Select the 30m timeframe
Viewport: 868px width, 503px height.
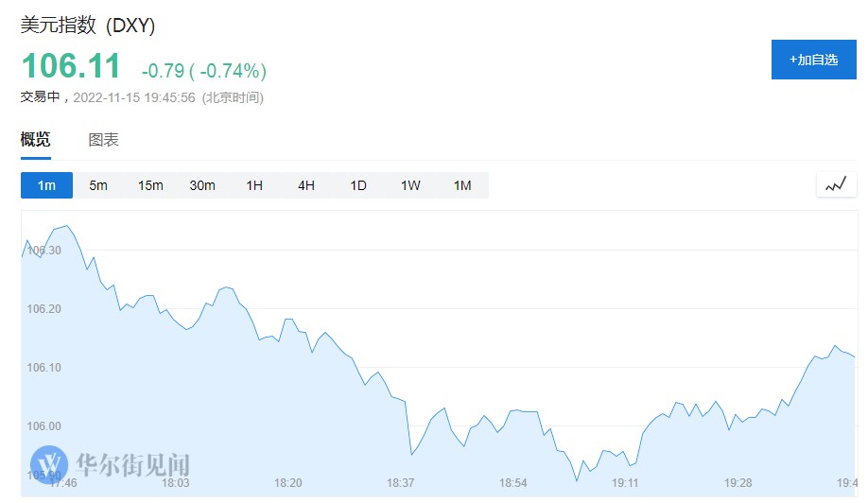pyautogui.click(x=202, y=185)
